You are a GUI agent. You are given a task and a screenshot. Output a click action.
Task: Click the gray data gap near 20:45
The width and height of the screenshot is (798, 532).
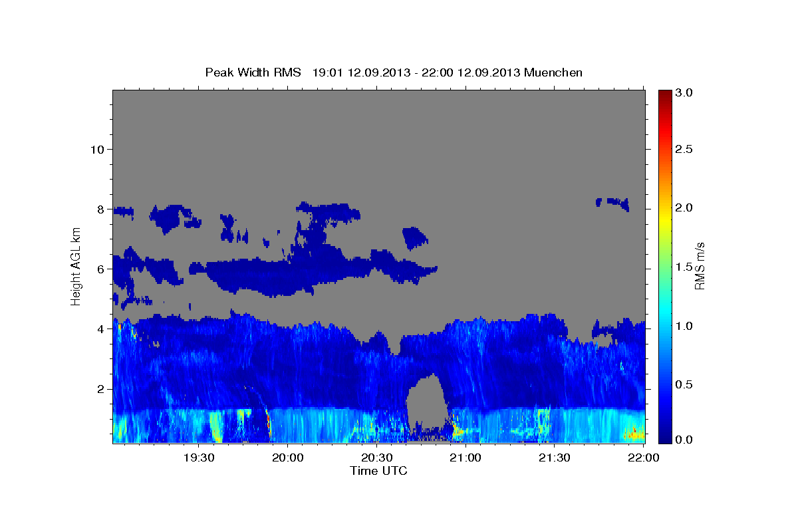[x=426, y=403]
